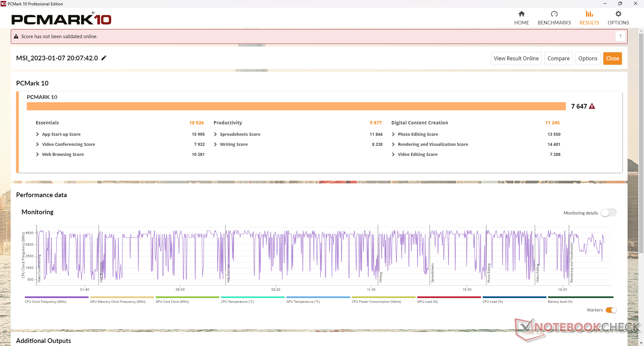This screenshot has width=644, height=346.
Task: Switch to BENCHMARKS tab label
Action: (554, 23)
